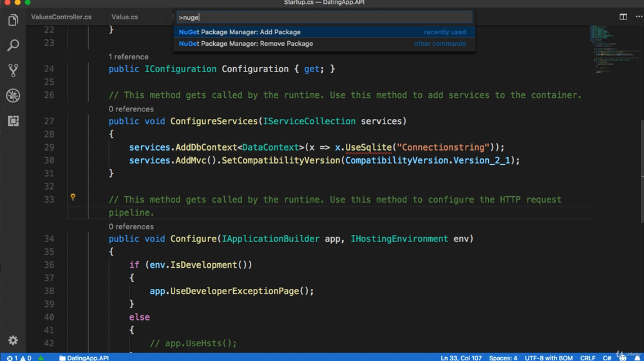The image size is (644, 361).
Task: Click ConfigureServices method name on line 27
Action: (214, 121)
